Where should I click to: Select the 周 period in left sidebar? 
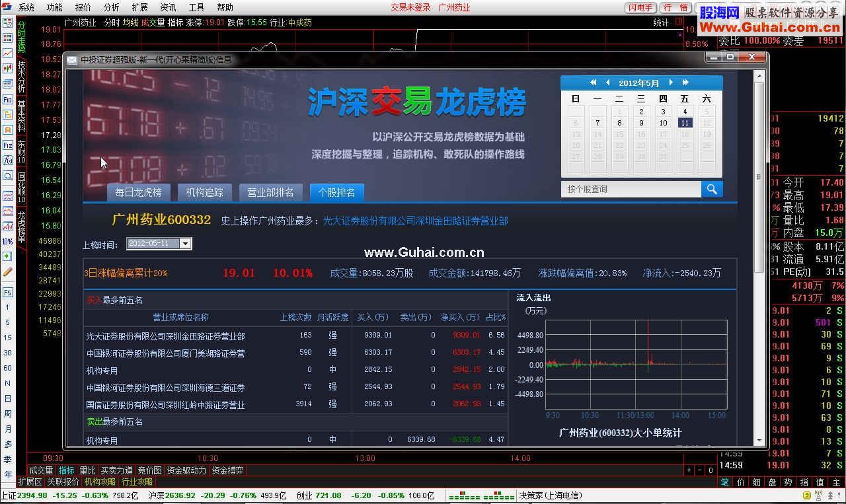pyautogui.click(x=8, y=414)
